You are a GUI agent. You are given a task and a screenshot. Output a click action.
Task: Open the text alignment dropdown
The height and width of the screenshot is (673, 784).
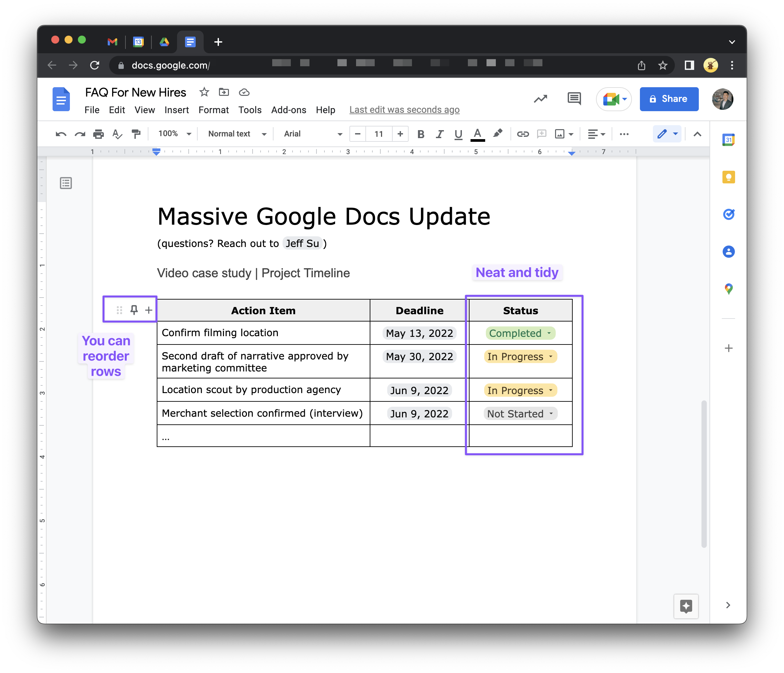click(x=596, y=134)
